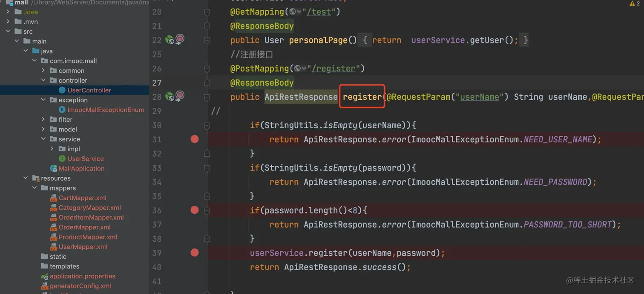The width and height of the screenshot is (644, 294).
Task: Expand the model package
Action: point(43,130)
